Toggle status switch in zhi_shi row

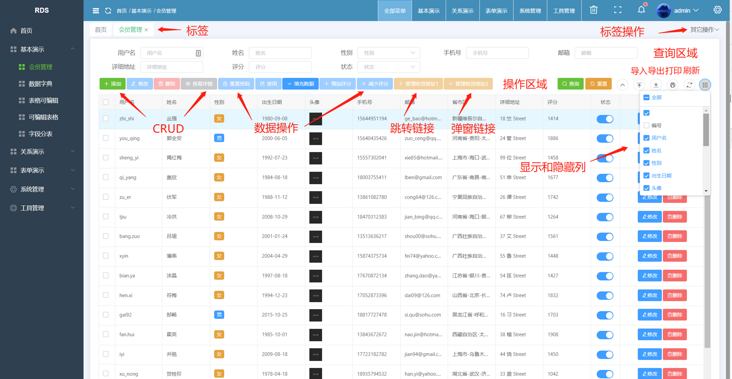605,119
